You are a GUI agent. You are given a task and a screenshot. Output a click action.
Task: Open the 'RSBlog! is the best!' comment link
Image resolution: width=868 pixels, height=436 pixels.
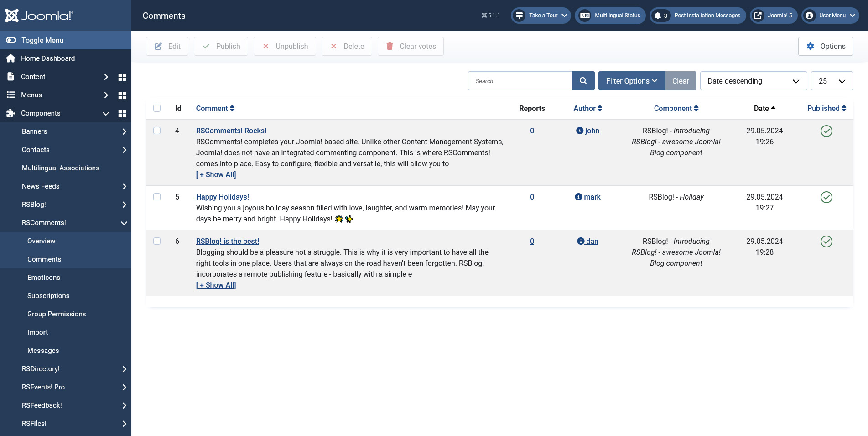point(228,241)
